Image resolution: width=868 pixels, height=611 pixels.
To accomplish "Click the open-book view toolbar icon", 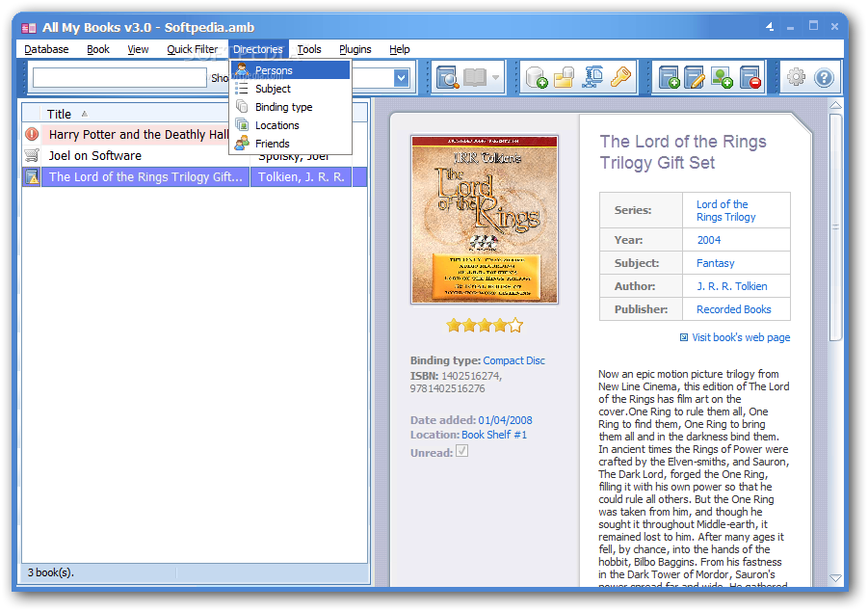I will click(474, 77).
